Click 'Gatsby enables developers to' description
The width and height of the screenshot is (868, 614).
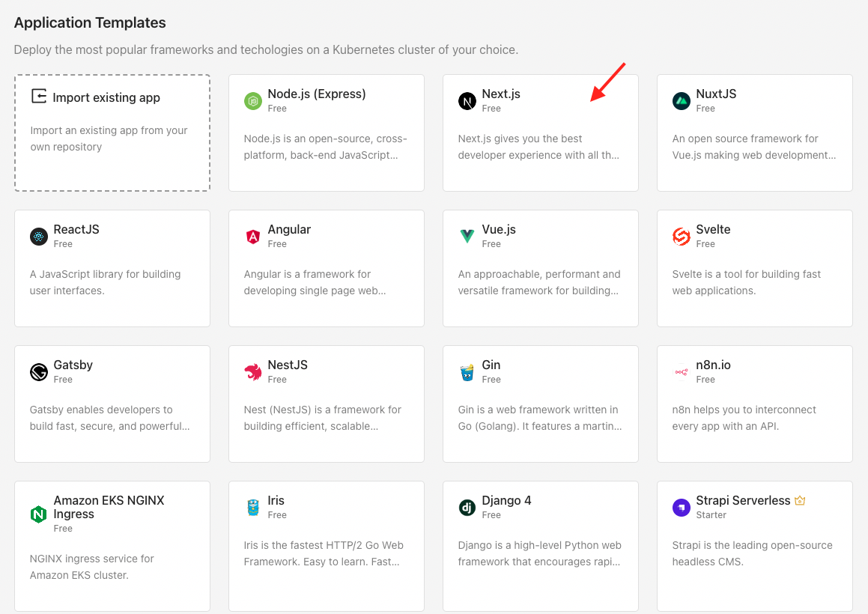coord(101,410)
